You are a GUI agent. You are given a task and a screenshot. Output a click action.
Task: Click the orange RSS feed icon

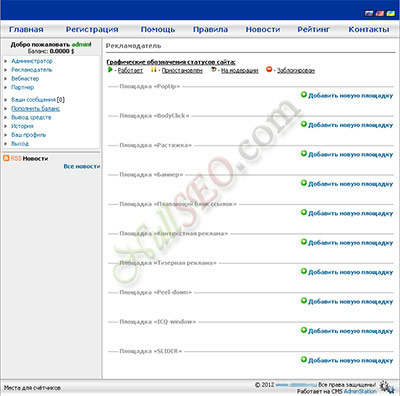6,158
